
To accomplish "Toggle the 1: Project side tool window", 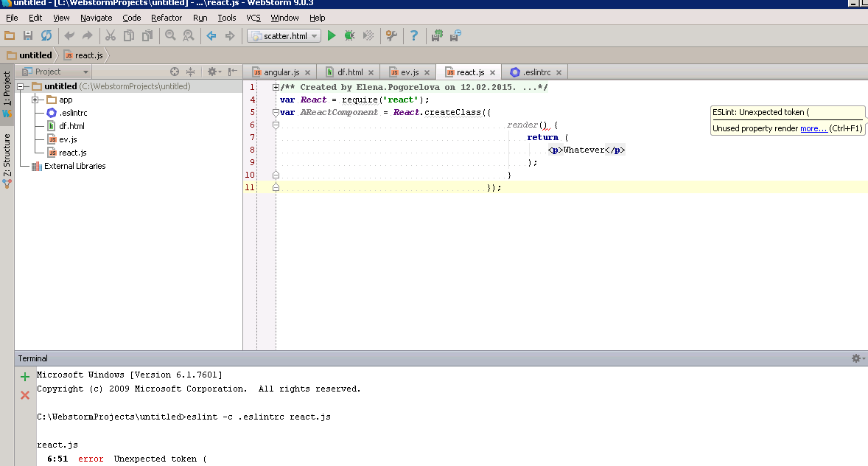I will click(x=7, y=94).
